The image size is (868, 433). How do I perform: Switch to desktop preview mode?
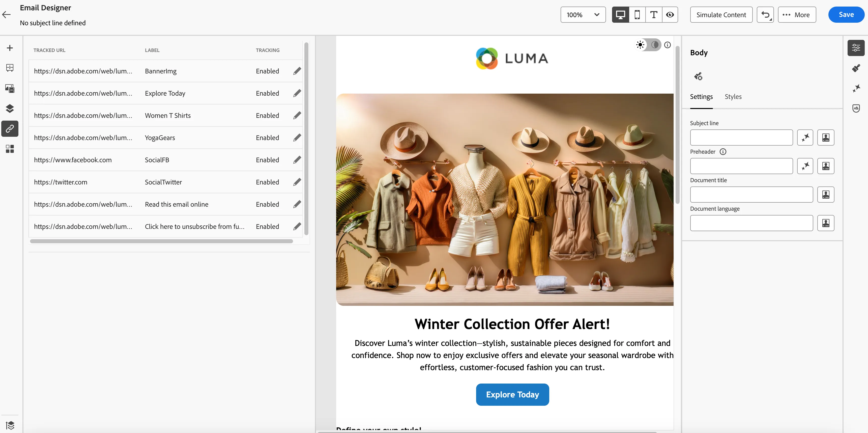[620, 15]
